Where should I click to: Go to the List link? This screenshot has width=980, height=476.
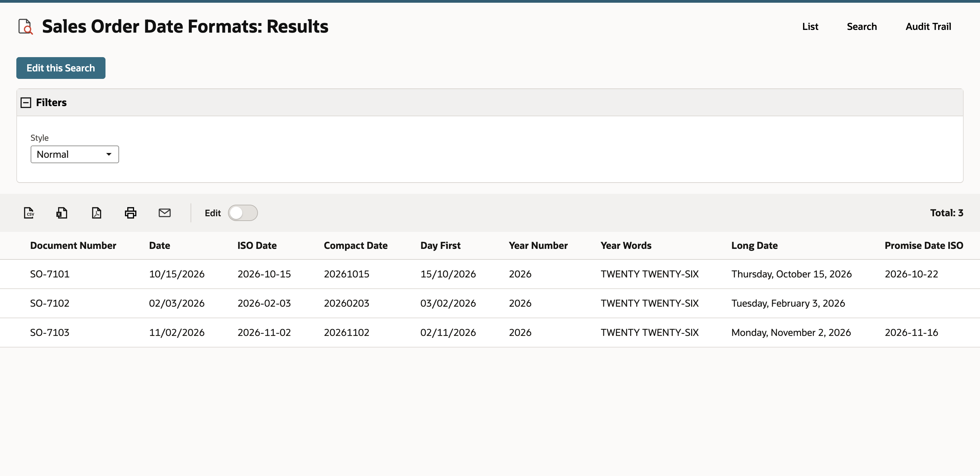810,27
